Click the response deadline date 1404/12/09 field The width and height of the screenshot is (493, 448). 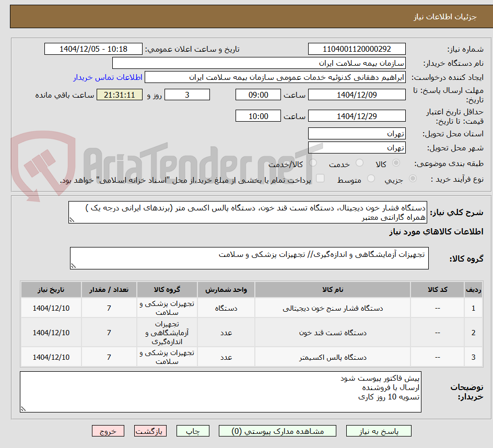(x=357, y=95)
